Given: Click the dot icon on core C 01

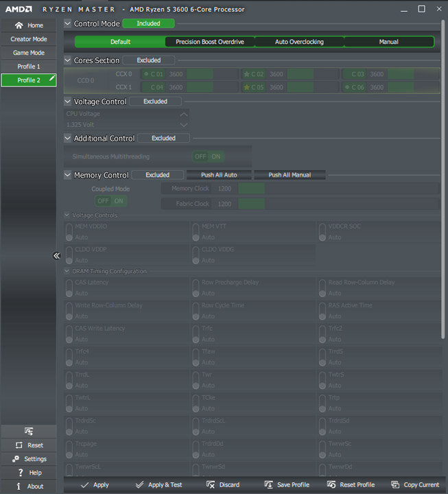Looking at the screenshot, I should tap(146, 74).
